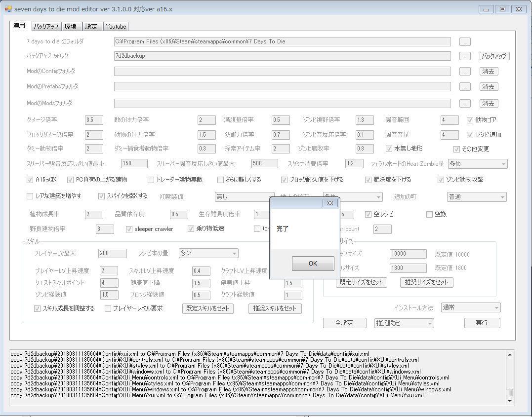Click the ダメージ倍率 field

94,120
